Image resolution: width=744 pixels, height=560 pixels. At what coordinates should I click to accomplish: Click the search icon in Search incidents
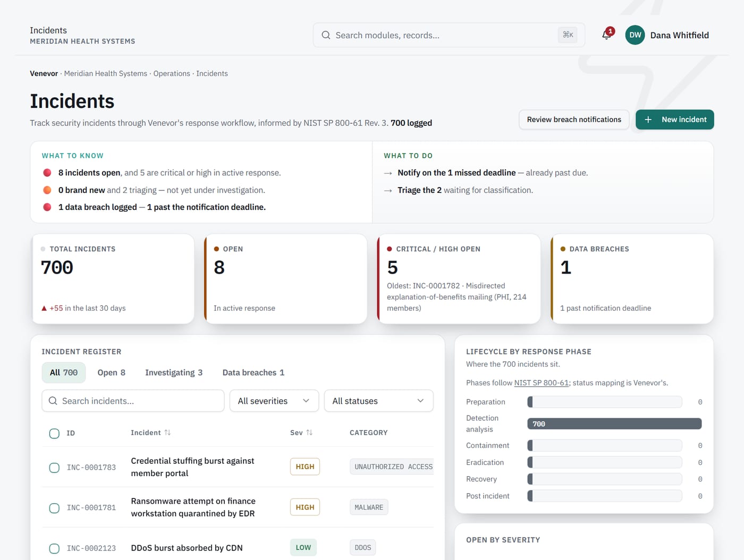click(53, 401)
